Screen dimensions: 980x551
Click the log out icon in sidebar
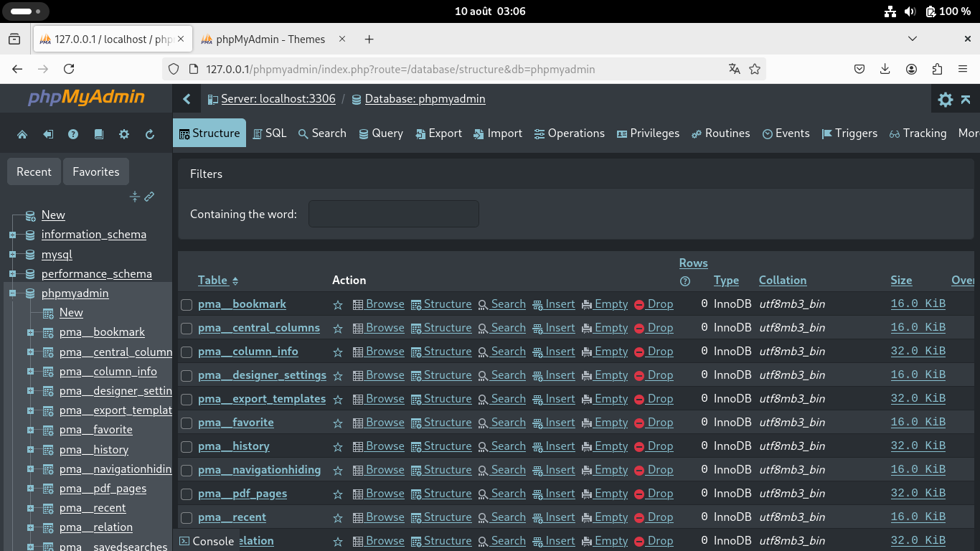click(48, 134)
